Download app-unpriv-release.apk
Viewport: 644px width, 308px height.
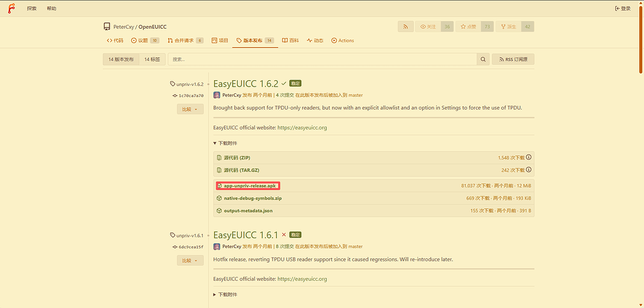coord(250,185)
